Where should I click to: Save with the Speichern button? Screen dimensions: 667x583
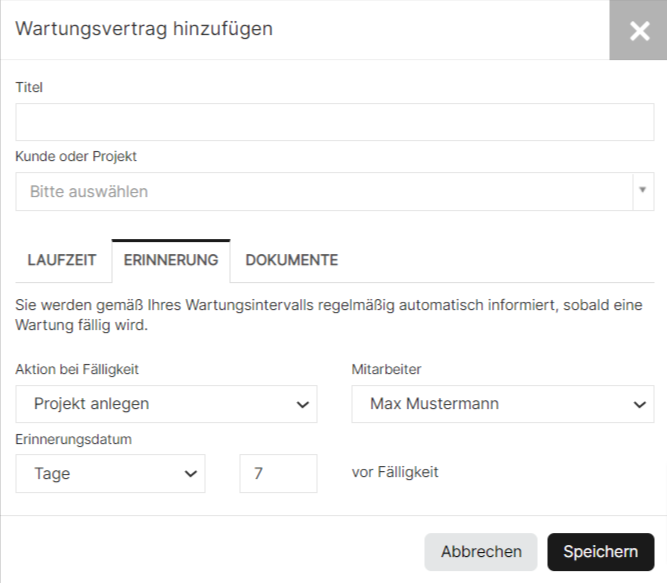601,552
